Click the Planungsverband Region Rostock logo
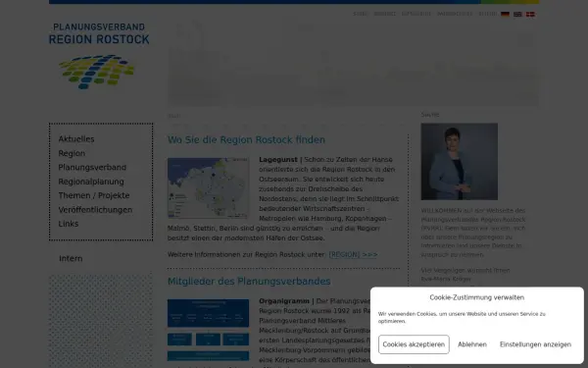Image resolution: width=588 pixels, height=368 pixels. point(99,56)
